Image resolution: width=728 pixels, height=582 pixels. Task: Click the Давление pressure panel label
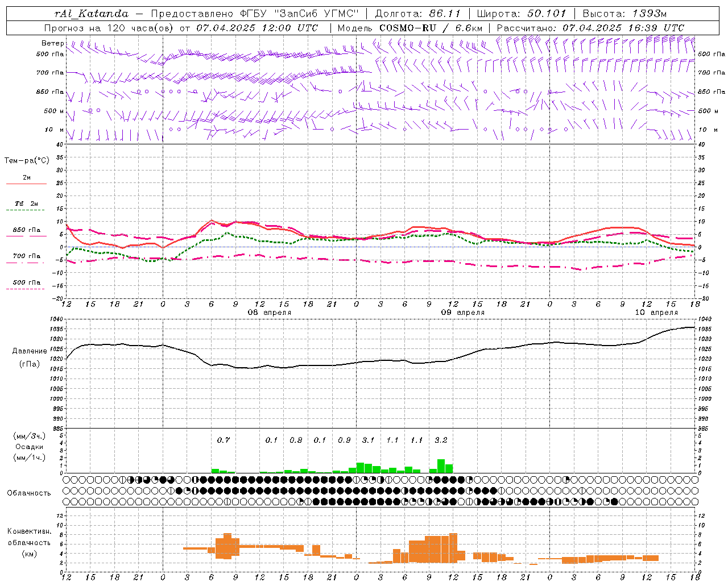click(x=29, y=351)
